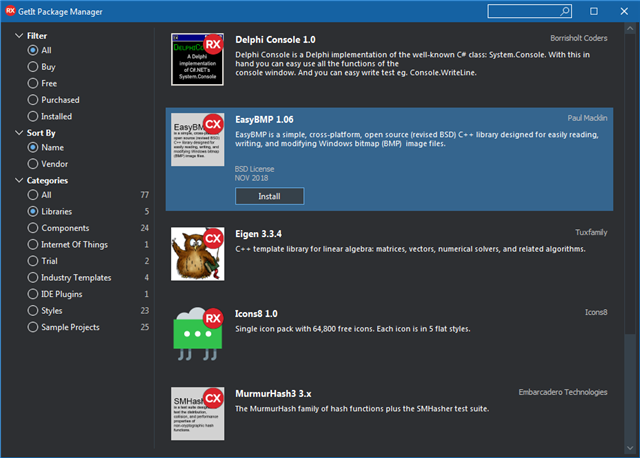Click the BSD License text
The image size is (640, 458).
(x=254, y=169)
